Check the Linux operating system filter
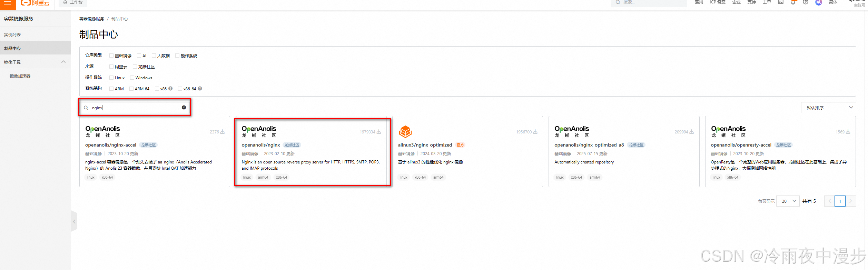 coord(111,78)
